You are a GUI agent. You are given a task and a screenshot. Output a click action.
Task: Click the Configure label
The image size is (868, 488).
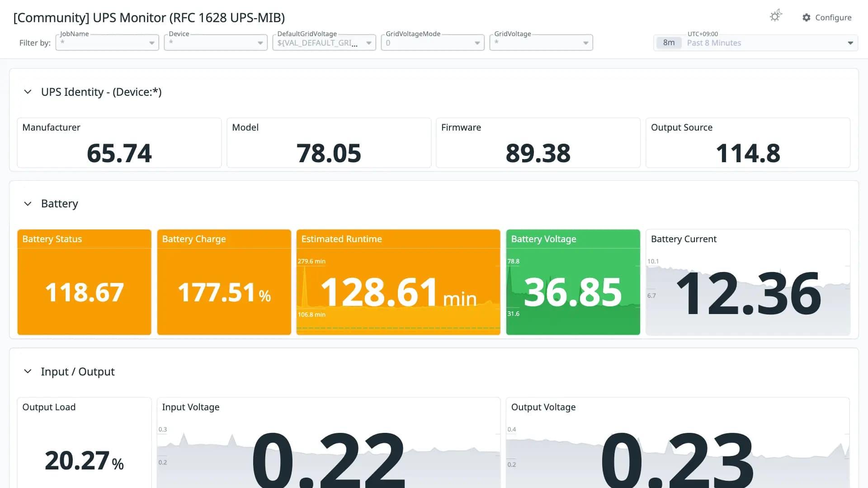click(833, 18)
